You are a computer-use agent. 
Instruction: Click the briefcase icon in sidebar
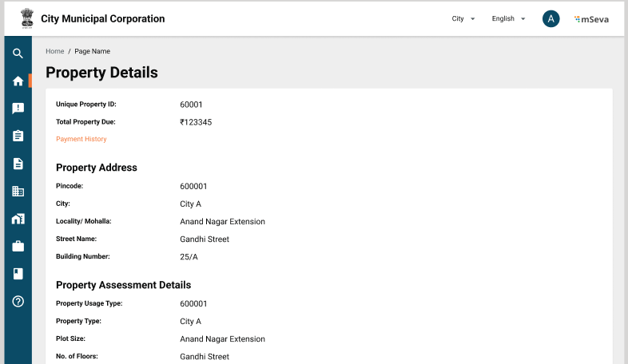point(18,247)
